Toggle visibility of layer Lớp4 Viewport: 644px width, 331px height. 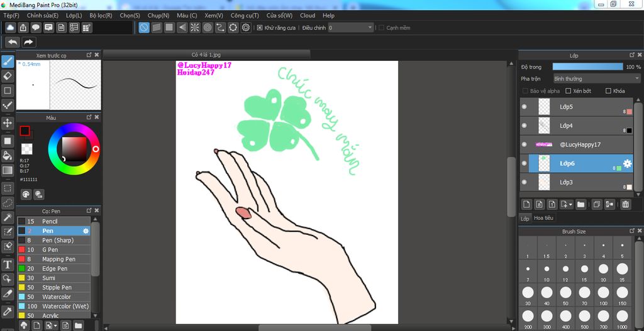tap(524, 126)
